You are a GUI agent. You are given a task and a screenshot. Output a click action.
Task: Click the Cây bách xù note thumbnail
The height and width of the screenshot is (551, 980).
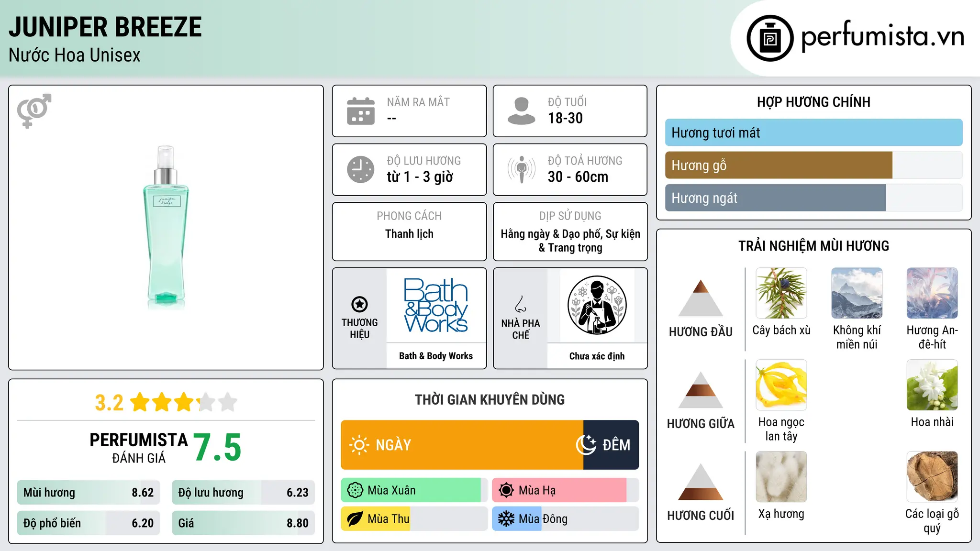coord(781,293)
